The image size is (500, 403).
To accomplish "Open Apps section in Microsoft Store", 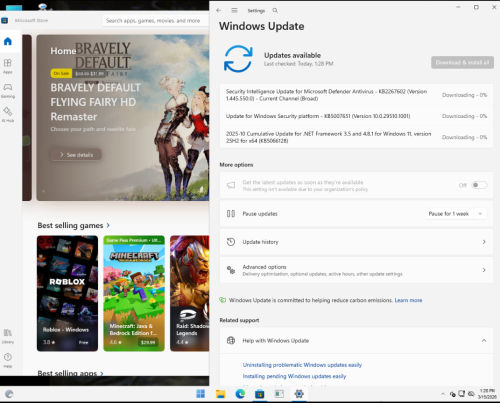I will (8, 66).
